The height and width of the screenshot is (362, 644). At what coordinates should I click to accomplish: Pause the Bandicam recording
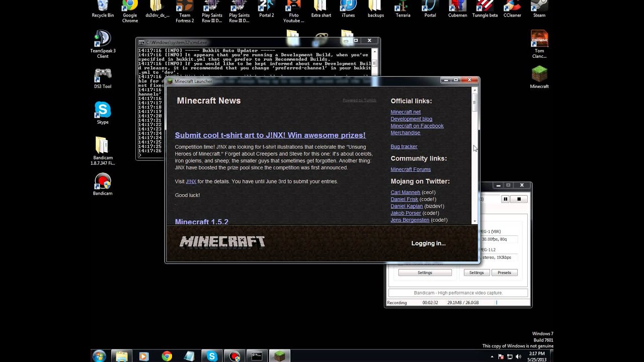(x=506, y=199)
